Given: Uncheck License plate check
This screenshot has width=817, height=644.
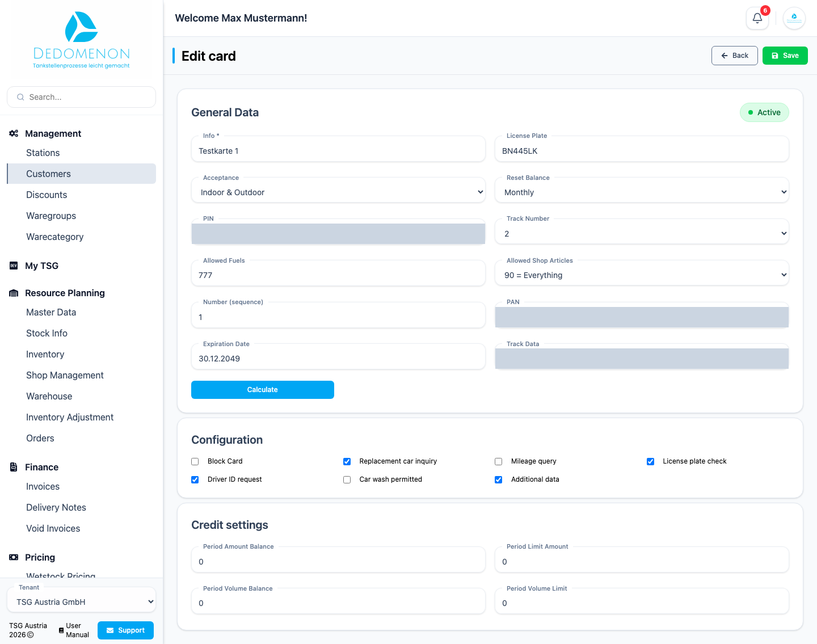Looking at the screenshot, I should click(650, 461).
